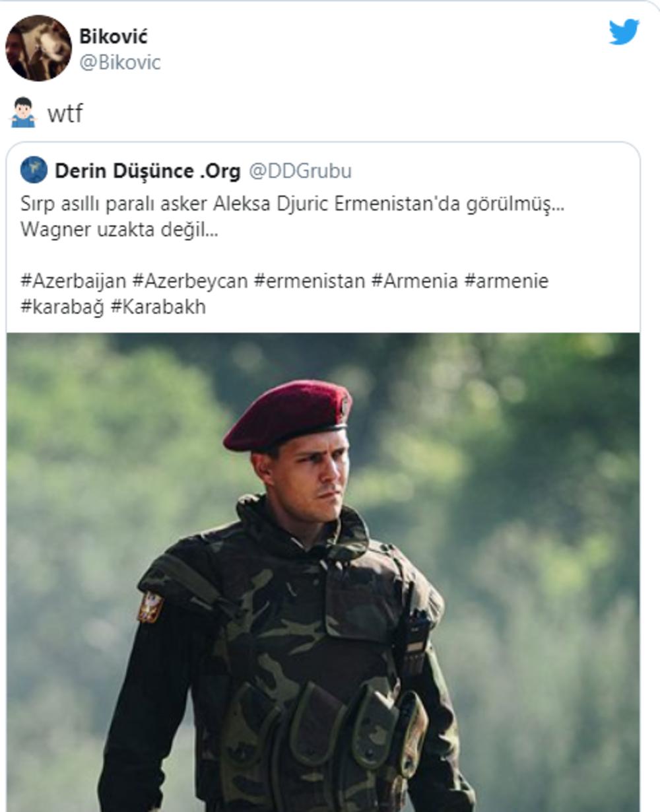Viewport: 660px width, 812px height.
Task: Open the #ermenistan hashtag
Action: click(x=309, y=281)
